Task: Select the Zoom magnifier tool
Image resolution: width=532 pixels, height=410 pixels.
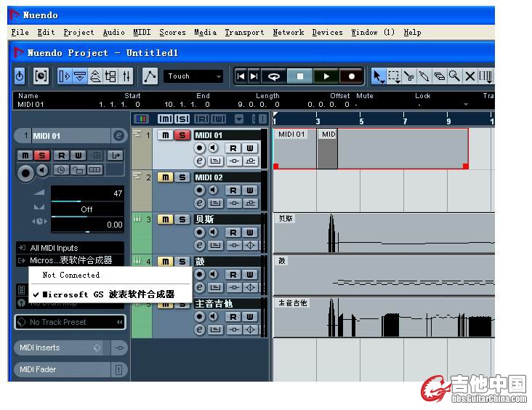Action: [x=454, y=76]
